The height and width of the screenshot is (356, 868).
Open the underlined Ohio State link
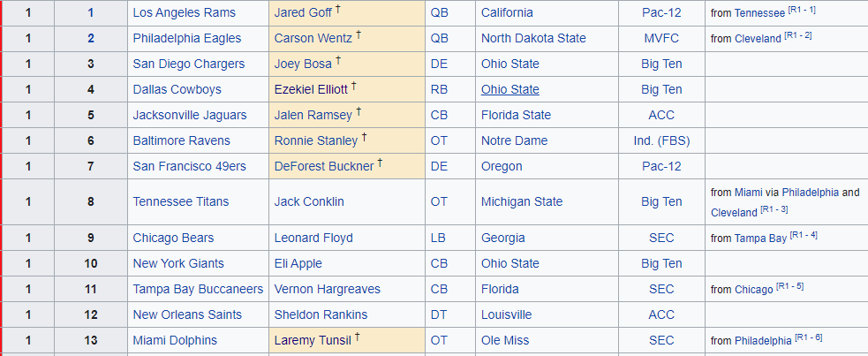(509, 89)
